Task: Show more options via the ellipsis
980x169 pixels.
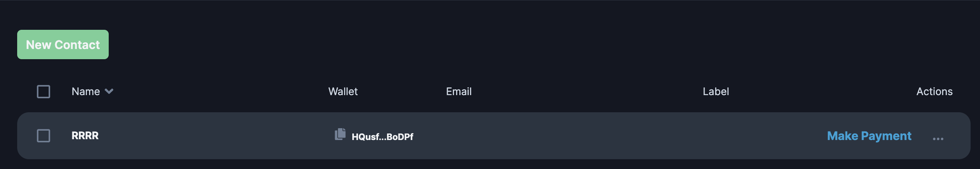Action: click(938, 139)
